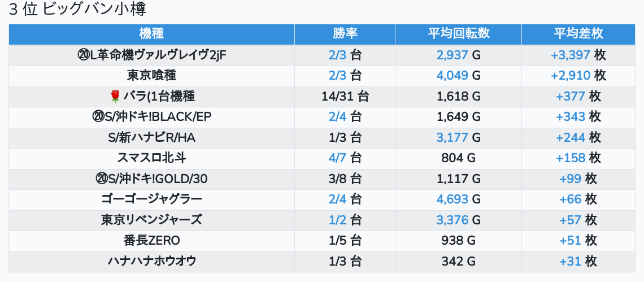Viewport: 644px width, 282px height.
Task: Click the 2,937 average spins link
Action: (x=452, y=55)
